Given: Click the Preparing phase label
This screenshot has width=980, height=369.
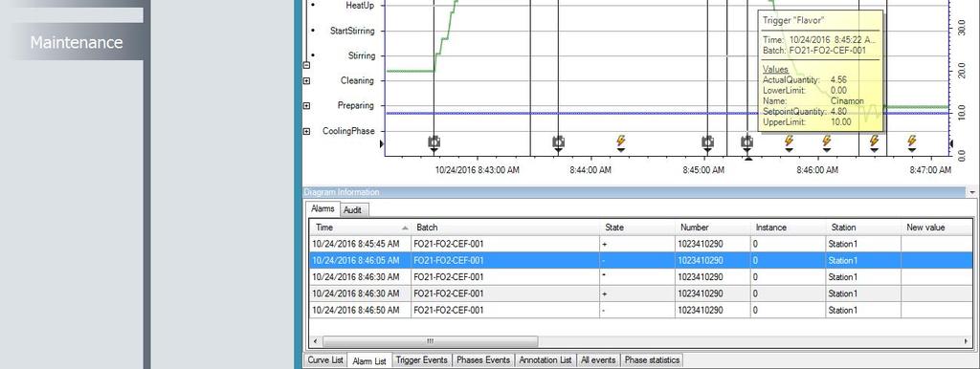Looking at the screenshot, I should (x=356, y=105).
